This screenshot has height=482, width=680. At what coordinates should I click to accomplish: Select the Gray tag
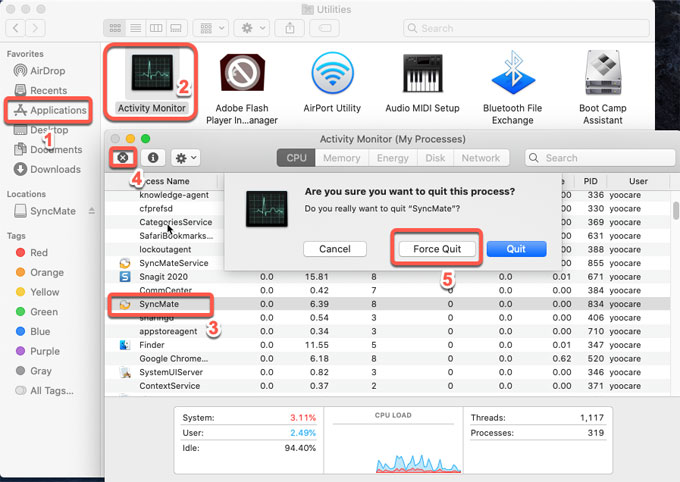coord(33,371)
